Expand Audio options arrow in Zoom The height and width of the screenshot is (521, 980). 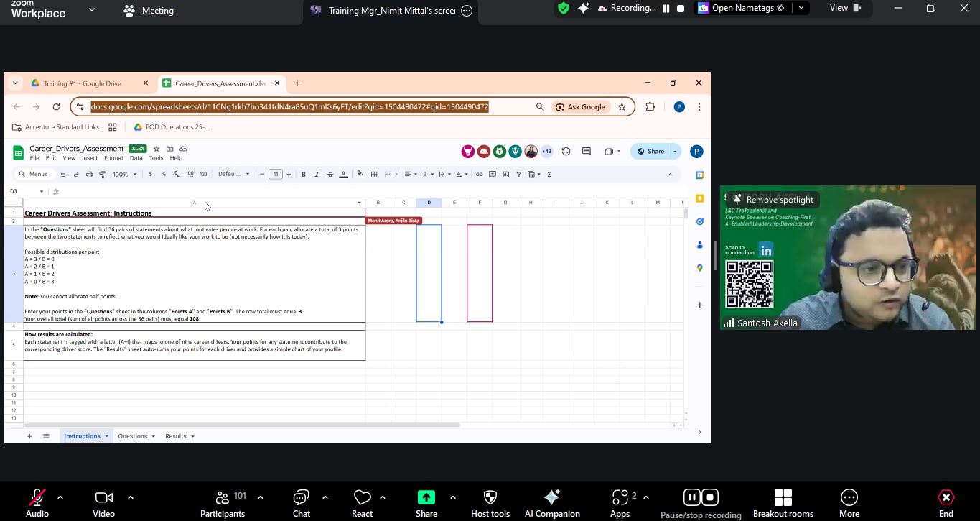point(60,497)
